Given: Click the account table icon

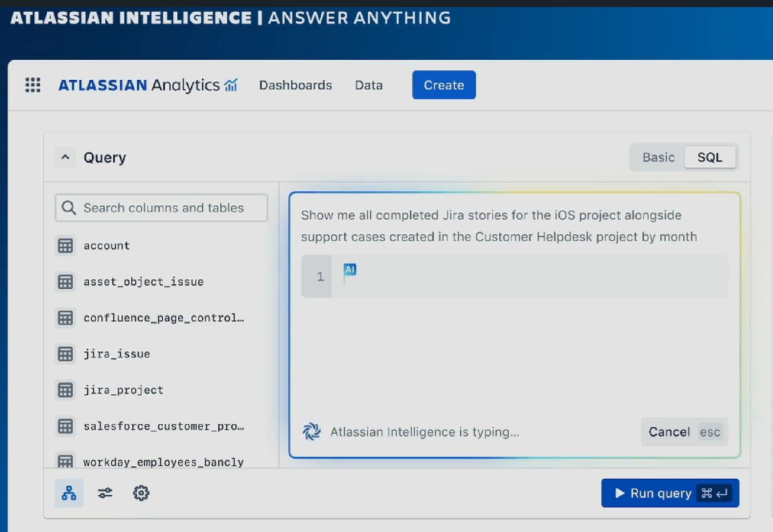Looking at the screenshot, I should point(65,246).
